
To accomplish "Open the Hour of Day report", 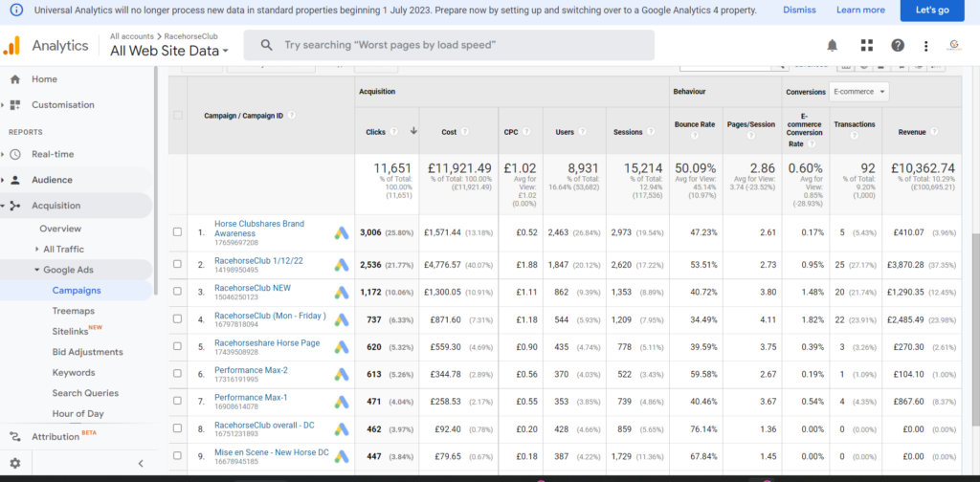I will [78, 414].
